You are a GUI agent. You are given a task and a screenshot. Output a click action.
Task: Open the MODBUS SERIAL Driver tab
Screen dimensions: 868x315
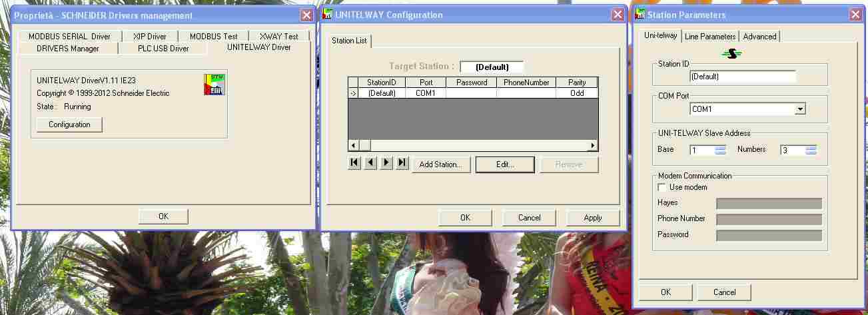(69, 37)
